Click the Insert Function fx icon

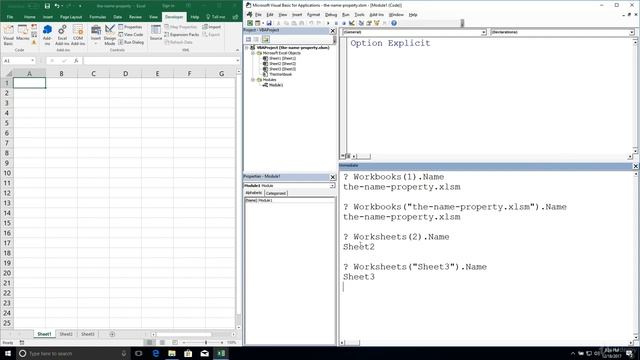click(76, 60)
